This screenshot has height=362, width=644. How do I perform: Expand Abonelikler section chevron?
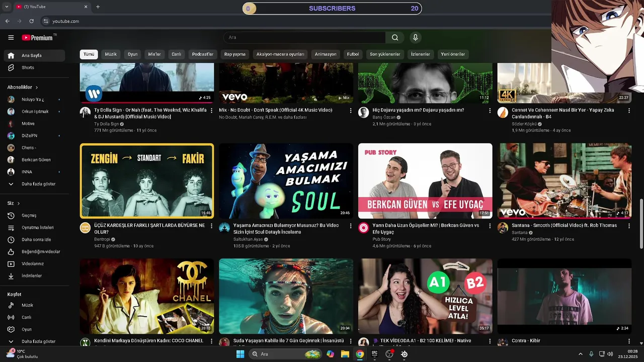tap(37, 87)
